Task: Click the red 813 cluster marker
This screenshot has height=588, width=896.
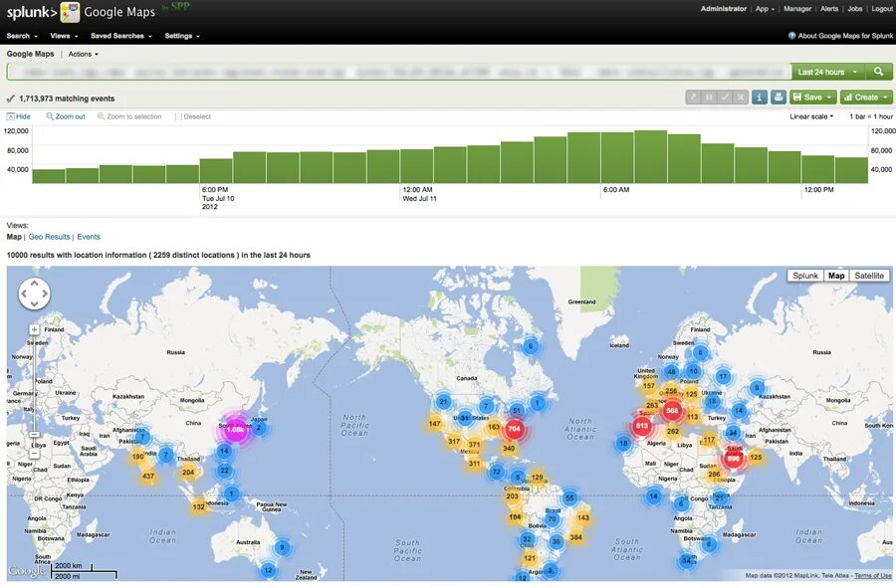Action: click(642, 426)
